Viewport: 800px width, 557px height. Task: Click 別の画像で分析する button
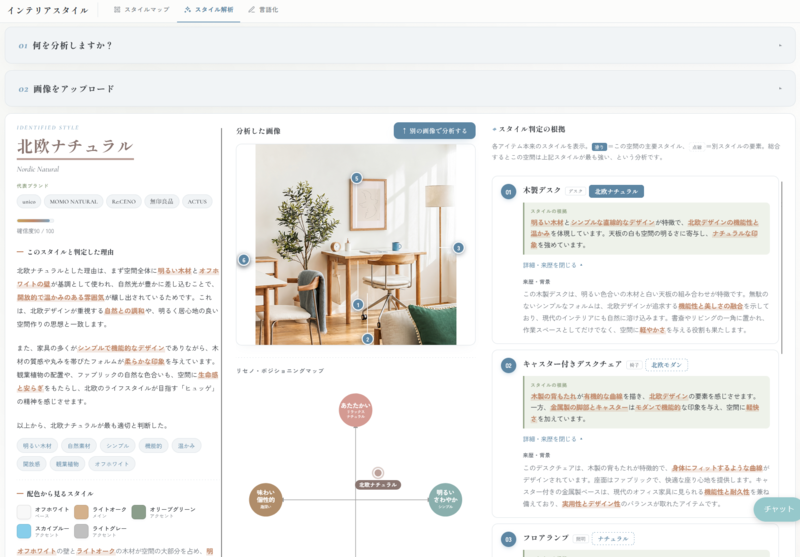[434, 131]
